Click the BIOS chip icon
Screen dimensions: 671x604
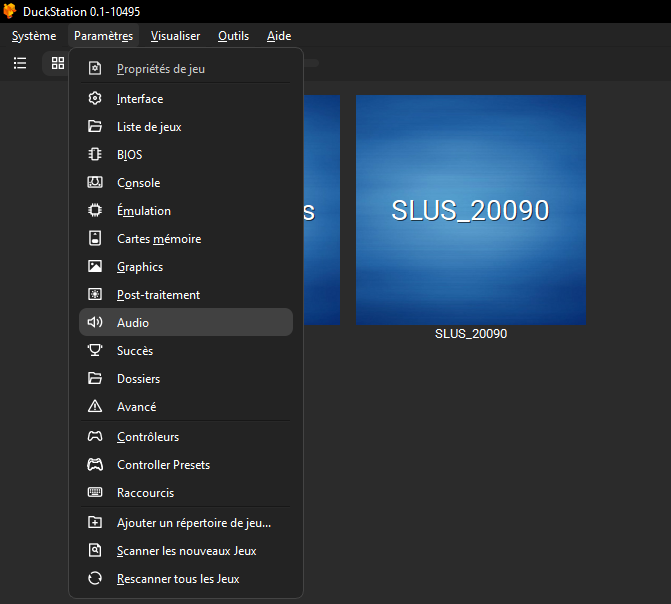click(x=95, y=154)
